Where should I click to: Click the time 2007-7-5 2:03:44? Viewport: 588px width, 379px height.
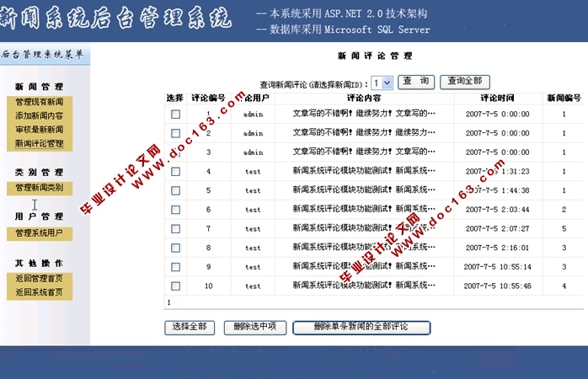[498, 210]
